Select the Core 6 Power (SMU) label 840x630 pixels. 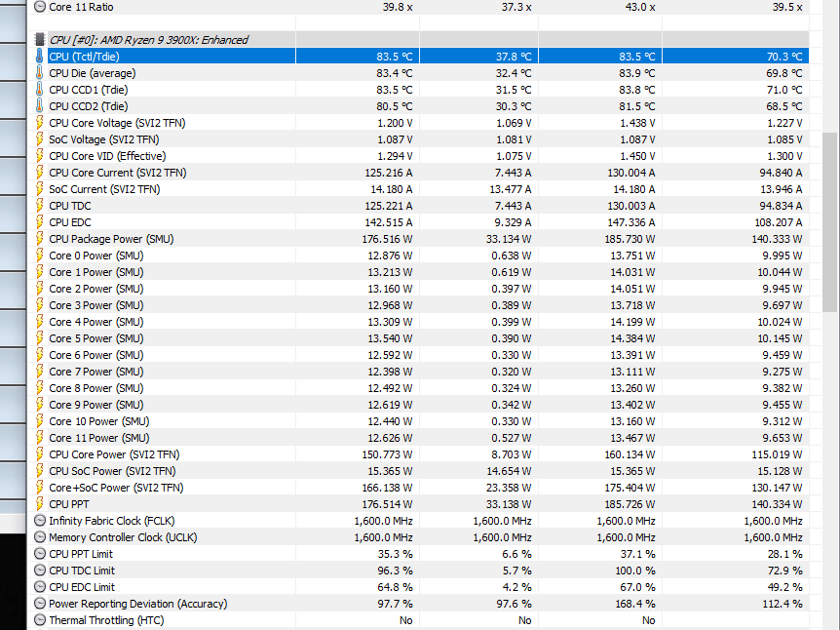(96, 355)
